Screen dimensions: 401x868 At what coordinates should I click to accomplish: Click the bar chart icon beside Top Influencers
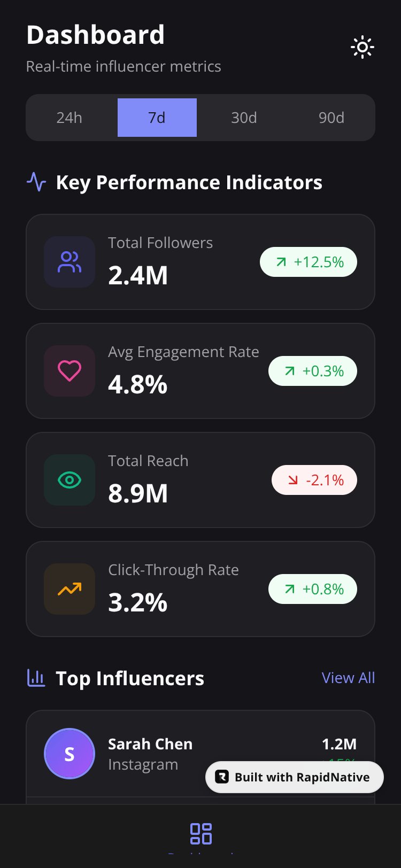(36, 678)
